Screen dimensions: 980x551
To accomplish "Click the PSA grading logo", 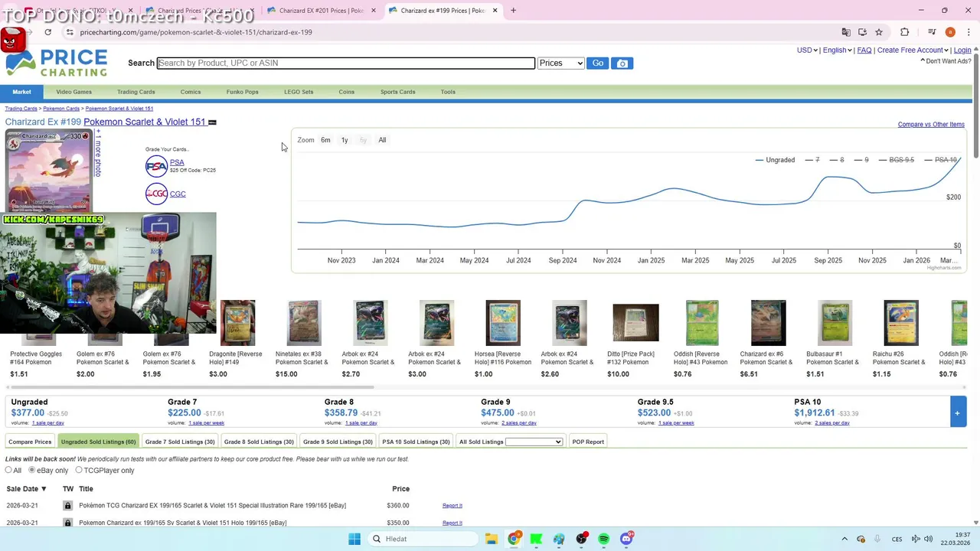I will click(156, 166).
